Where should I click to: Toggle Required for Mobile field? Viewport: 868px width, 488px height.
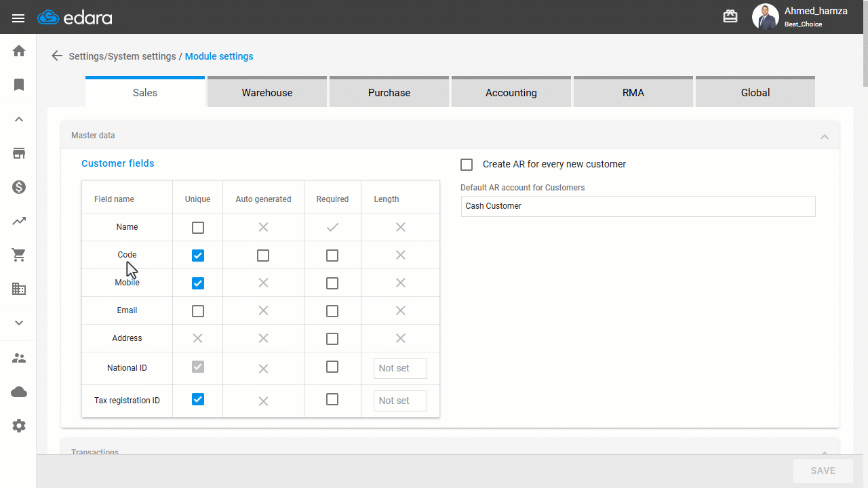(x=332, y=283)
